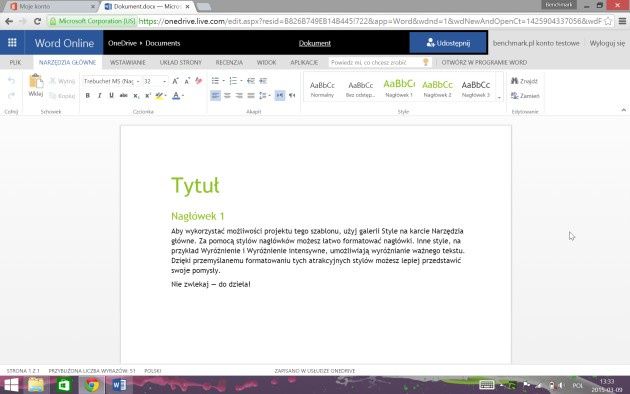Expand font color dropdown arrow
The width and height of the screenshot is (630, 394).
pos(183,96)
